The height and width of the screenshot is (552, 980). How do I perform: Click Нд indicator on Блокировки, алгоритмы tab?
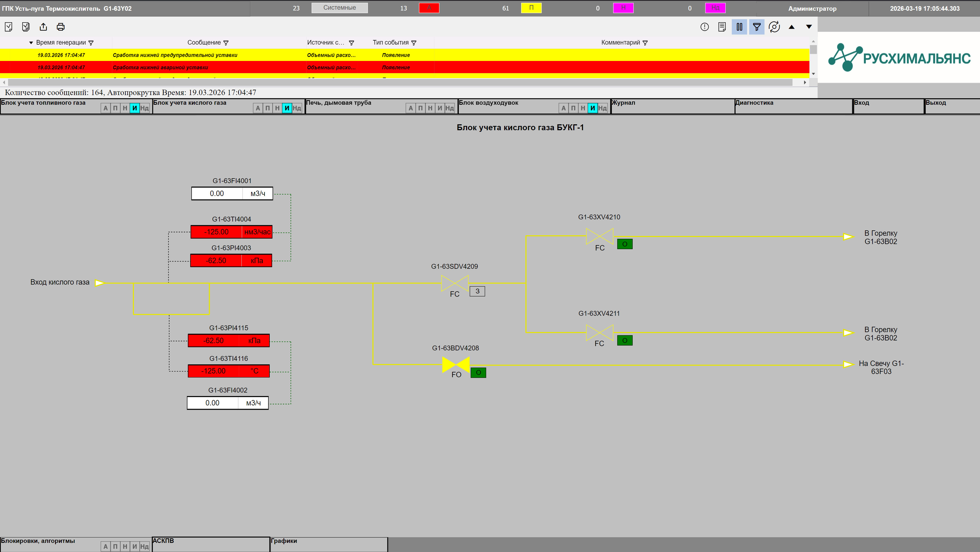[144, 547]
